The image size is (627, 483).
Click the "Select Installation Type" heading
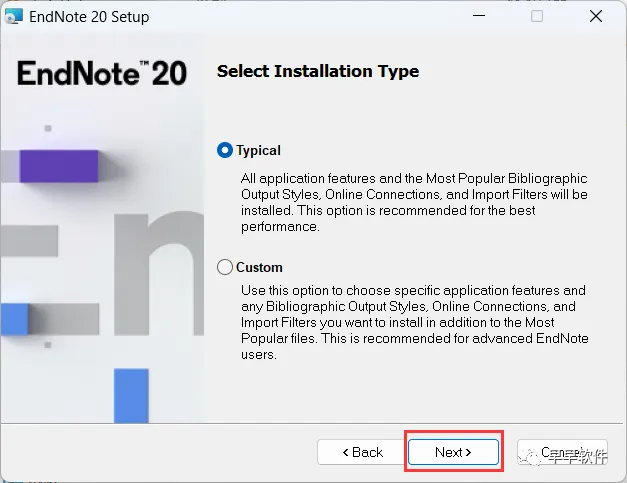318,71
